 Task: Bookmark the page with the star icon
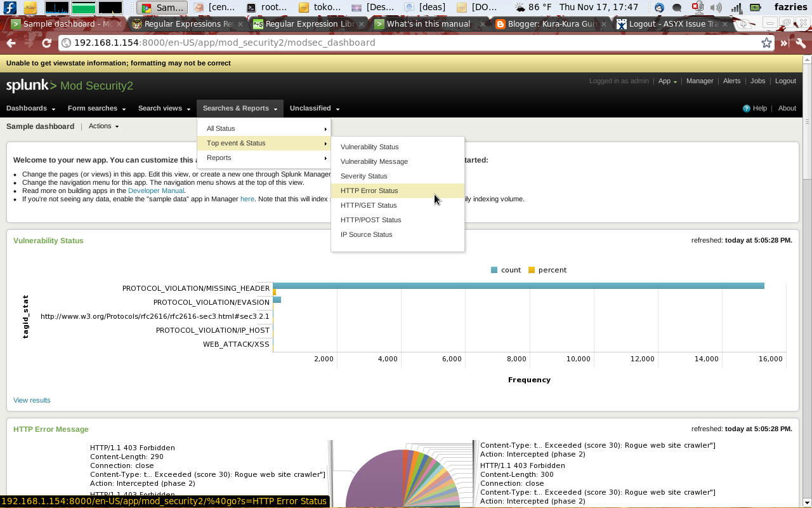tap(766, 43)
